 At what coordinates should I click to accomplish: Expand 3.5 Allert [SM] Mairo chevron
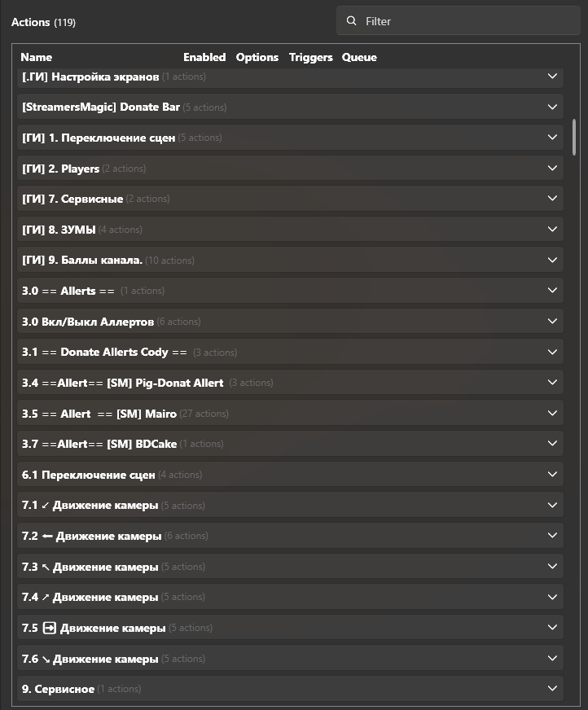click(552, 414)
